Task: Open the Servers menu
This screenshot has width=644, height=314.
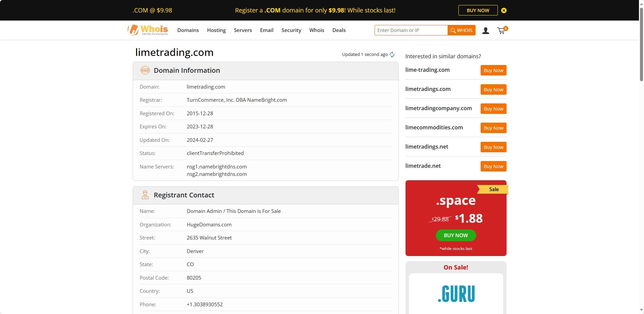Action: click(243, 30)
